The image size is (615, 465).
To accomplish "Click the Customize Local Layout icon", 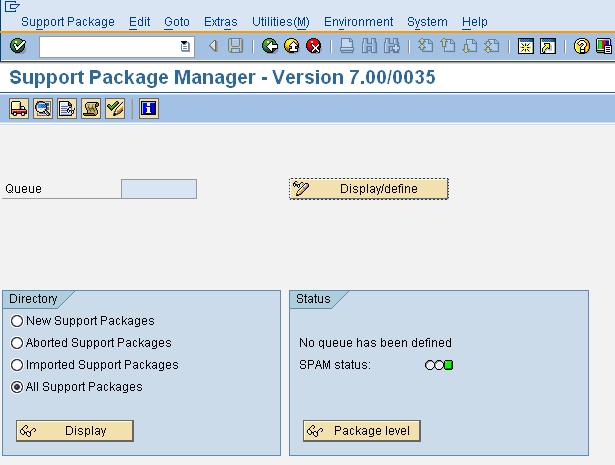I will point(604,46).
